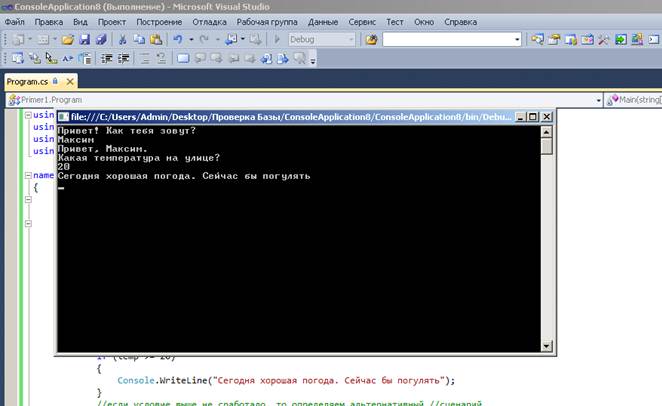Click the New Project toolbar icon

[18, 40]
